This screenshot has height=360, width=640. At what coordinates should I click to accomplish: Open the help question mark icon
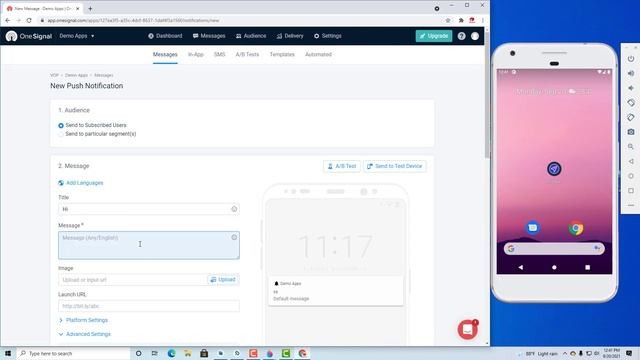(461, 36)
